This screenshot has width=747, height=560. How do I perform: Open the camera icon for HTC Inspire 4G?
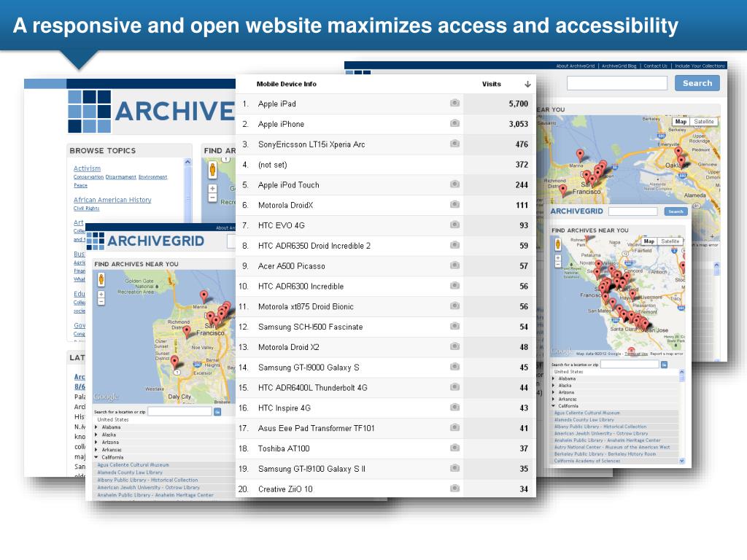(455, 407)
